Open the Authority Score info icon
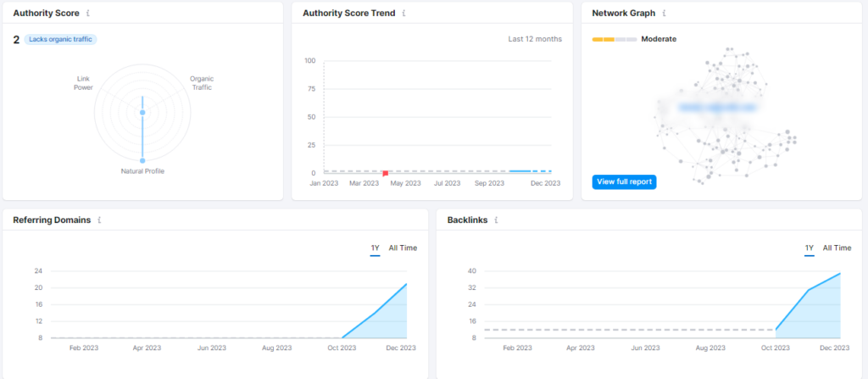 (x=88, y=13)
